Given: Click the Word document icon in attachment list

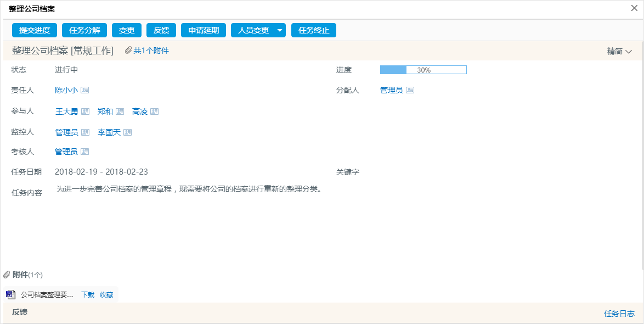Looking at the screenshot, I should (10, 294).
